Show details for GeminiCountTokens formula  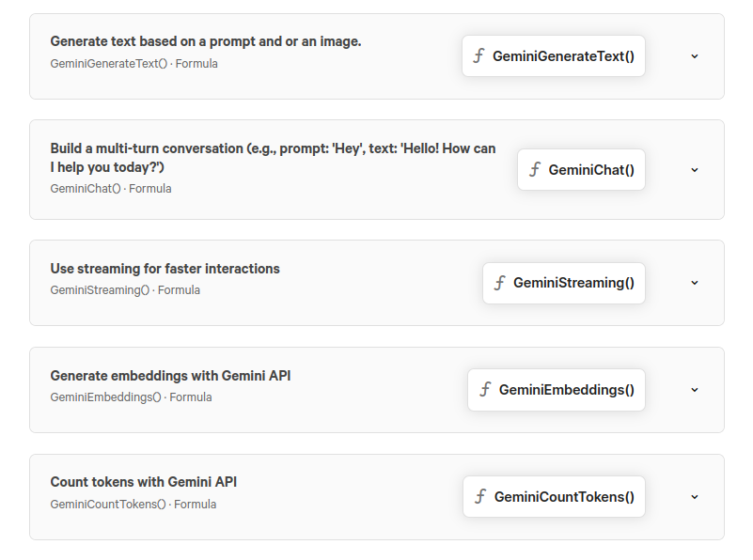(695, 497)
